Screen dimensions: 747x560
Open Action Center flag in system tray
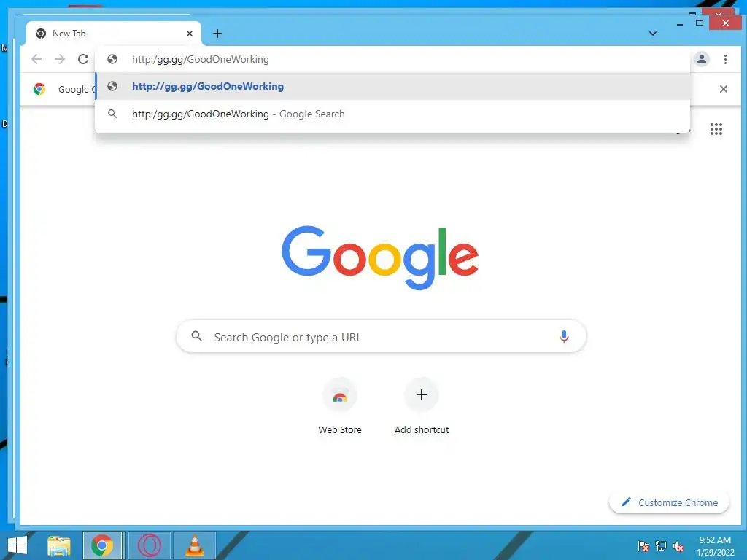click(643, 546)
